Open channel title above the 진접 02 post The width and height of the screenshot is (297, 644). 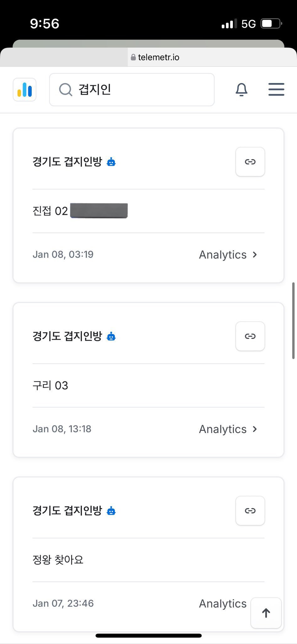(67, 162)
